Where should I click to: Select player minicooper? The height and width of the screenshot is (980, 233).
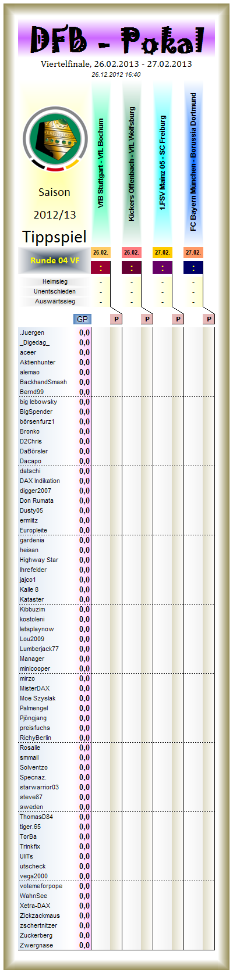[35, 668]
